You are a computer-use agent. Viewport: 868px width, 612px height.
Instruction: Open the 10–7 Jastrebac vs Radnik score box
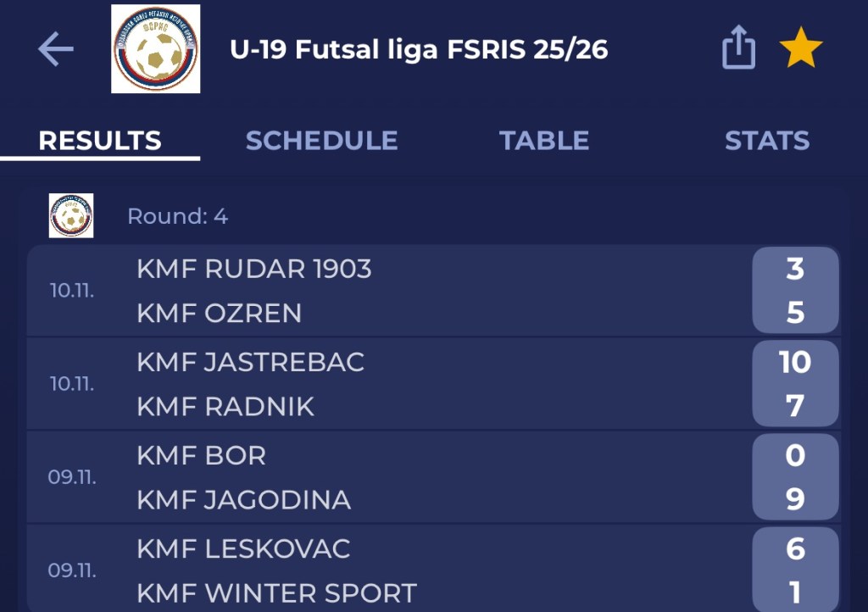[794, 384]
